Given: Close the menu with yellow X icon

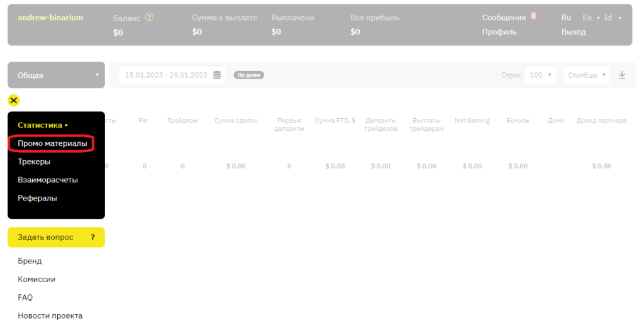Looking at the screenshot, I should [14, 100].
